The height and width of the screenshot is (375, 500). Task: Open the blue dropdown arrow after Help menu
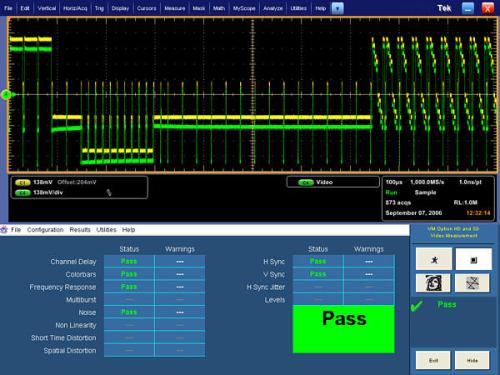(x=337, y=8)
